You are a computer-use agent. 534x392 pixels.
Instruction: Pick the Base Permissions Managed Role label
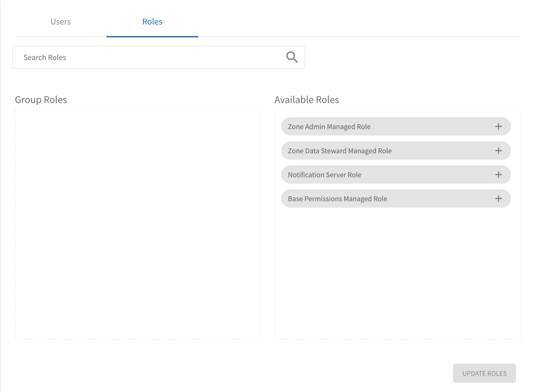337,199
